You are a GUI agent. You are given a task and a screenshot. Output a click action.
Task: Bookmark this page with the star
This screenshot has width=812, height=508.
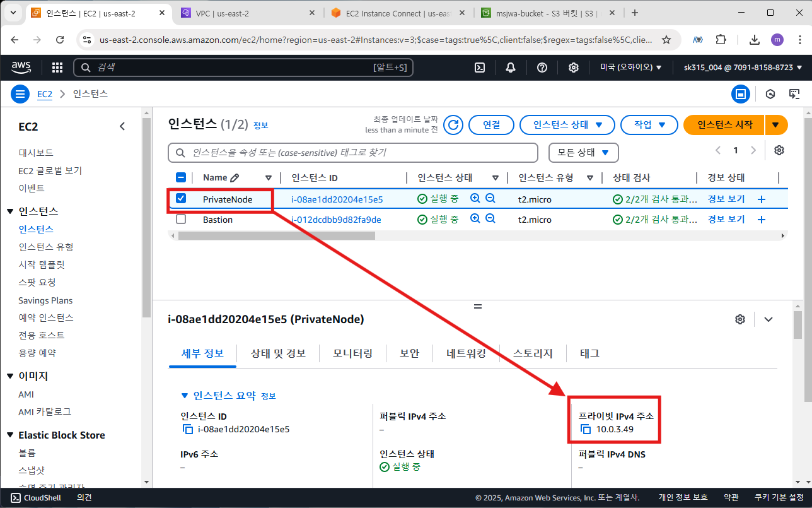pos(666,39)
